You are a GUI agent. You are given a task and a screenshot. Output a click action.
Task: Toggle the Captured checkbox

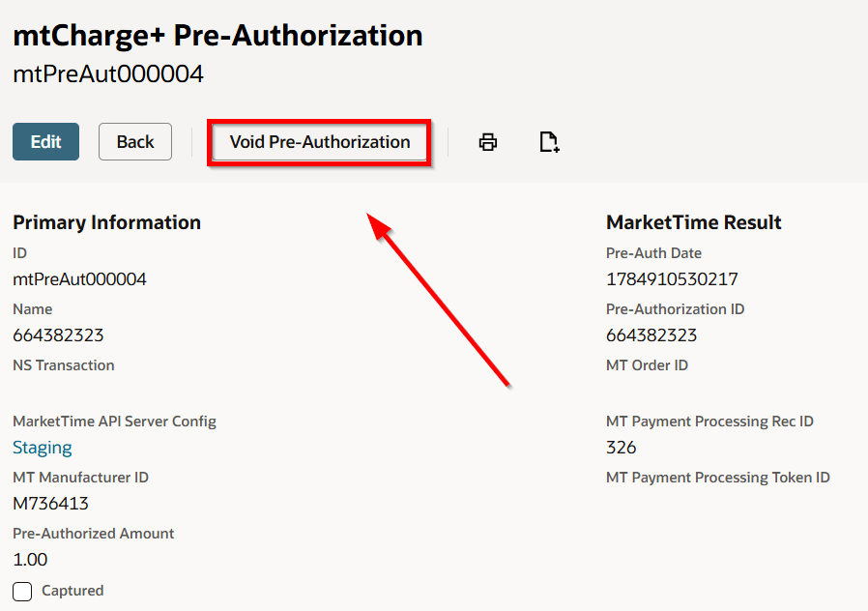coord(22,591)
